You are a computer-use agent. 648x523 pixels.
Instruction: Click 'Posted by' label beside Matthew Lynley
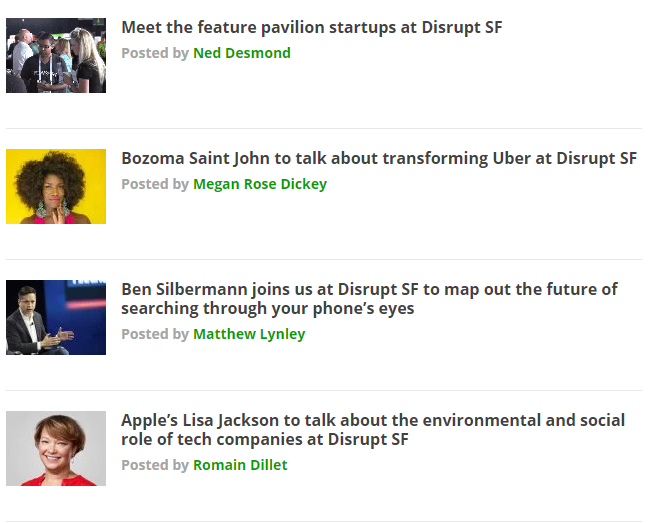click(155, 334)
